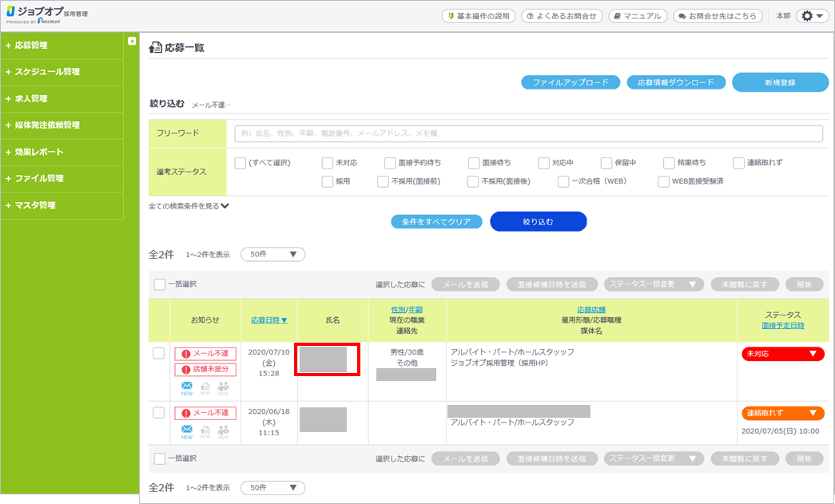Image resolution: width=835 pixels, height=504 pixels.
Task: Click the blue mail NEW icon in second row
Action: pyautogui.click(x=186, y=431)
